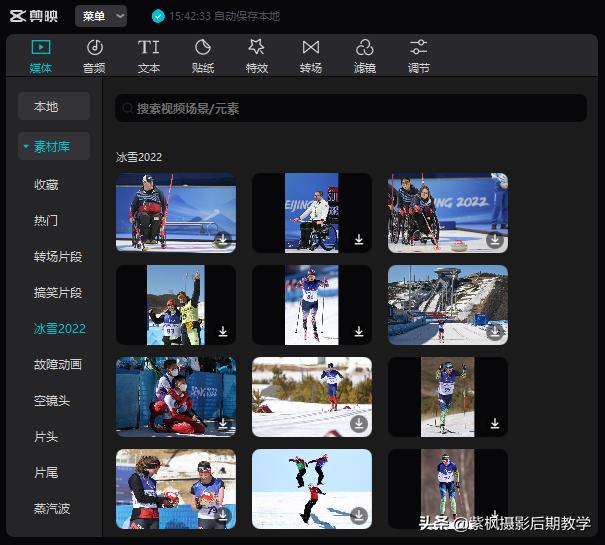Image resolution: width=605 pixels, height=545 pixels.
Task: Download the two wheelchair curlers clip
Action: (495, 239)
